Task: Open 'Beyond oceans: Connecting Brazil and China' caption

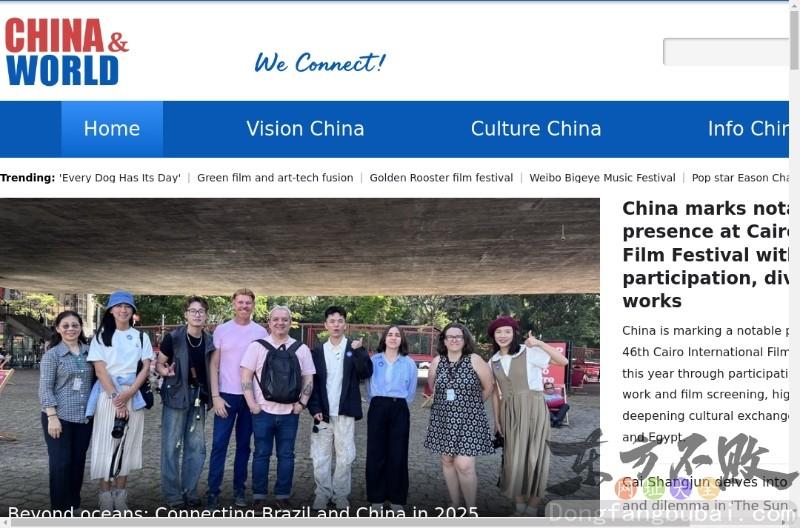Action: (243, 512)
